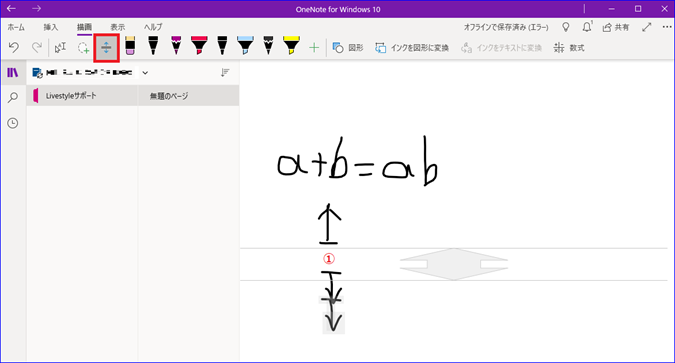This screenshot has width=675, height=363.
Task: Open the ヘルプ tab
Action: point(153,27)
